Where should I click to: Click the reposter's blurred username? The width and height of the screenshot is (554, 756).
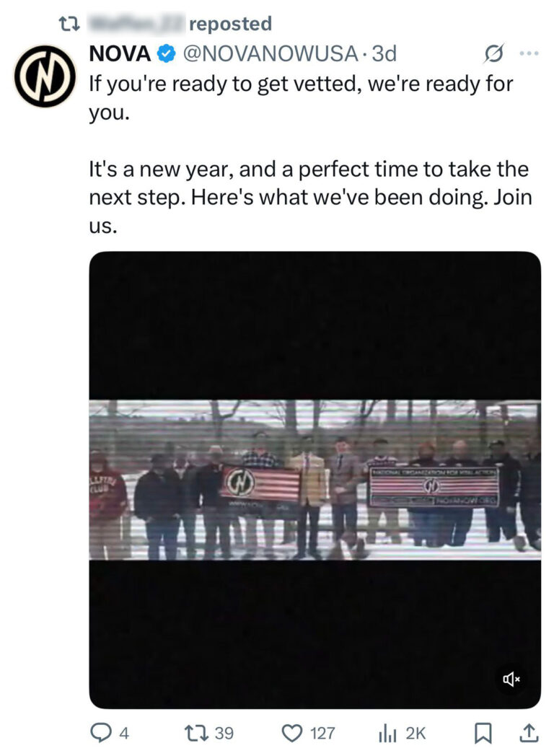[136, 24]
